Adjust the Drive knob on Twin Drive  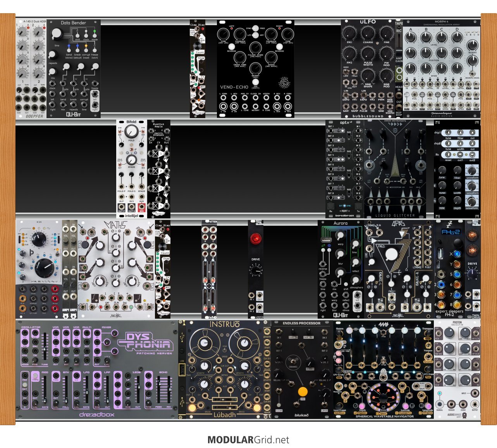click(x=472, y=274)
